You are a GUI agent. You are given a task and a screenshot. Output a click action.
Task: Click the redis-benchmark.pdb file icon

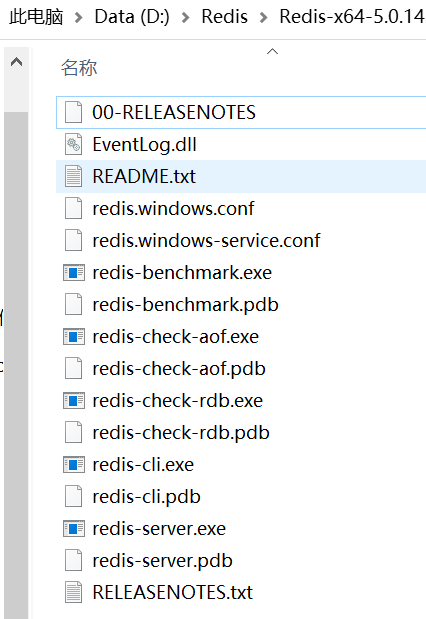(74, 304)
